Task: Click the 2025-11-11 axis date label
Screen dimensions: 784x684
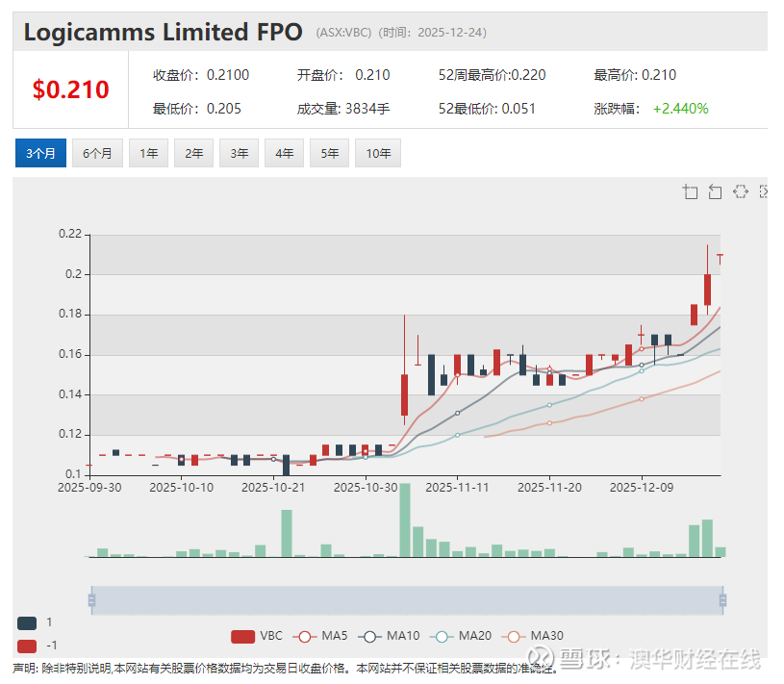Action: [x=457, y=487]
